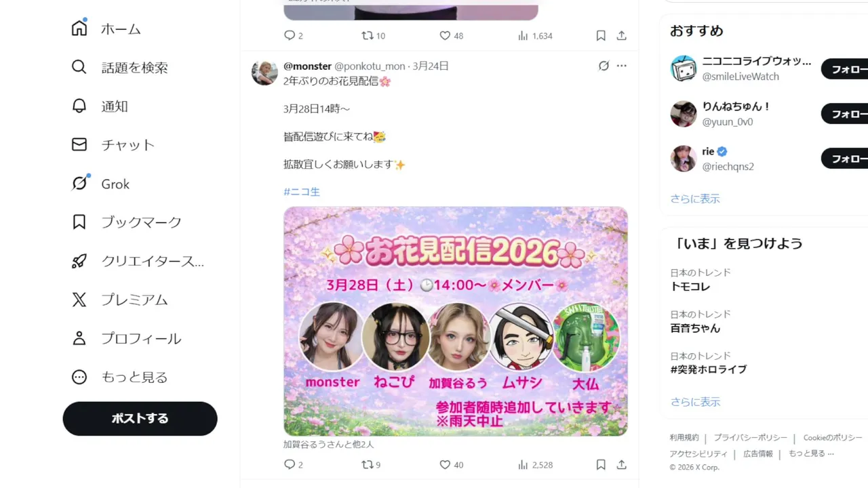Image resolution: width=868 pixels, height=488 pixels.
Task: Go to ホーム in the sidebar
Action: point(106,28)
